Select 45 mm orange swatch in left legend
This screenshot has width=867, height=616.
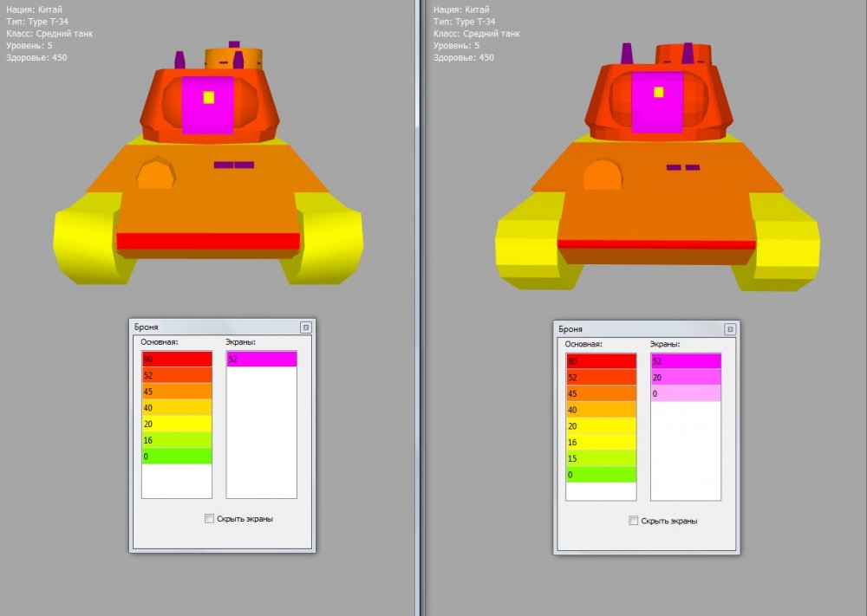[177, 392]
